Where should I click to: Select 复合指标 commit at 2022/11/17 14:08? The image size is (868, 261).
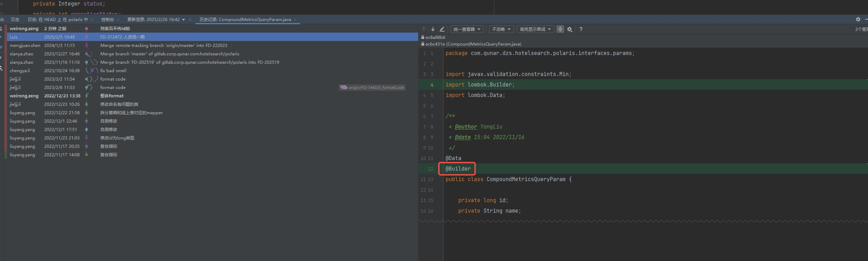[213, 155]
